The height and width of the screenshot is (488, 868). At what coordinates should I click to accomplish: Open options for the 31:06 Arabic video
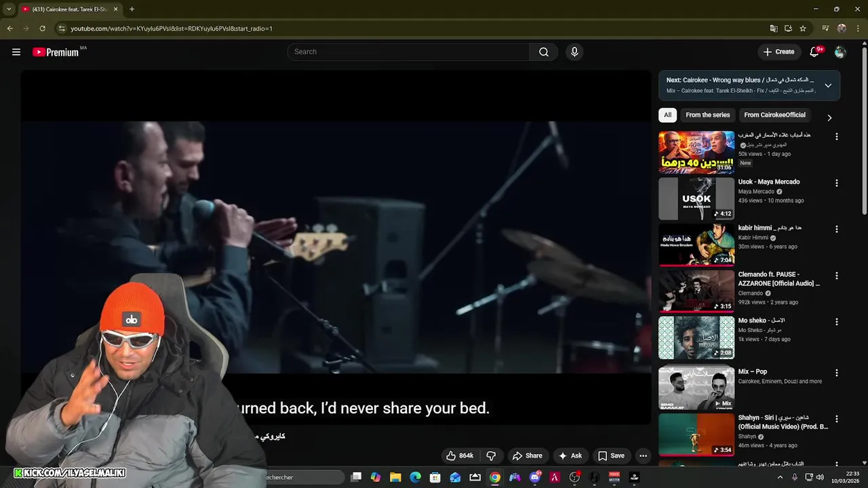point(836,136)
